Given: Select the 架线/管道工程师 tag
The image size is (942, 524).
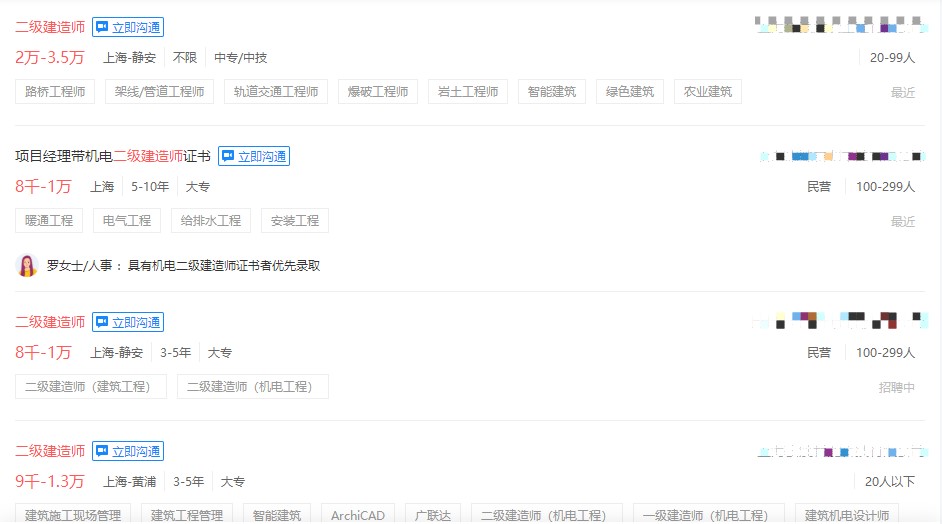Looking at the screenshot, I should (x=159, y=92).
